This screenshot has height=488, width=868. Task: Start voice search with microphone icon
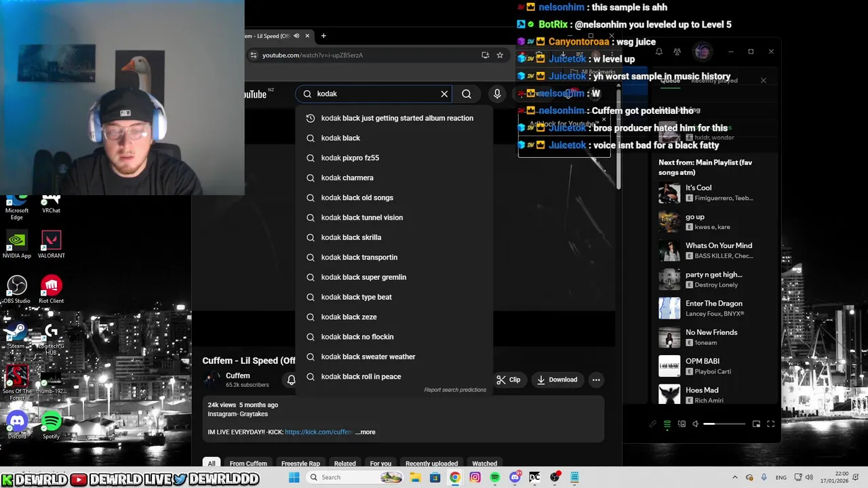coord(497,94)
